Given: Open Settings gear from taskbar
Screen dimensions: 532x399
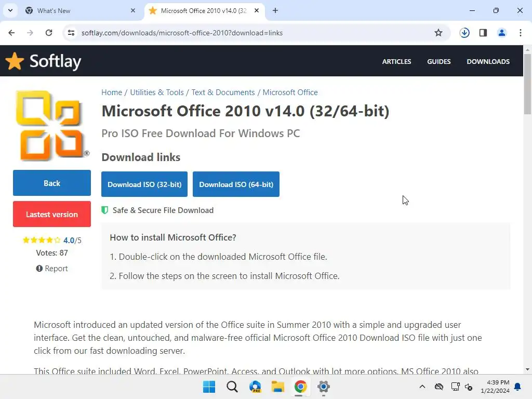Looking at the screenshot, I should coord(324,387).
